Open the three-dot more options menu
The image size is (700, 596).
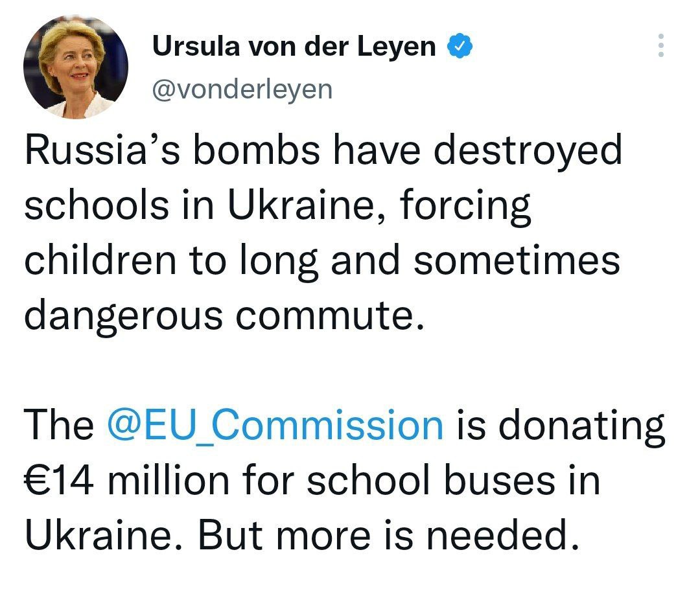[x=660, y=45]
